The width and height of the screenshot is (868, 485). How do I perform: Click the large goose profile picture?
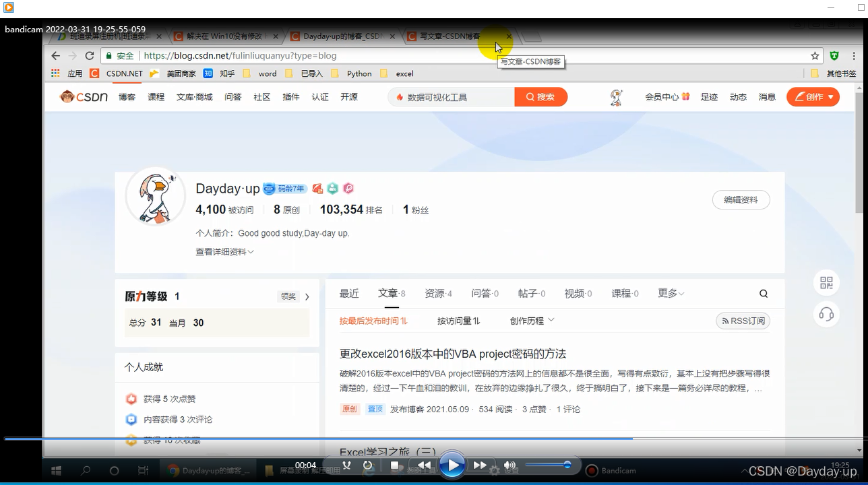(156, 197)
